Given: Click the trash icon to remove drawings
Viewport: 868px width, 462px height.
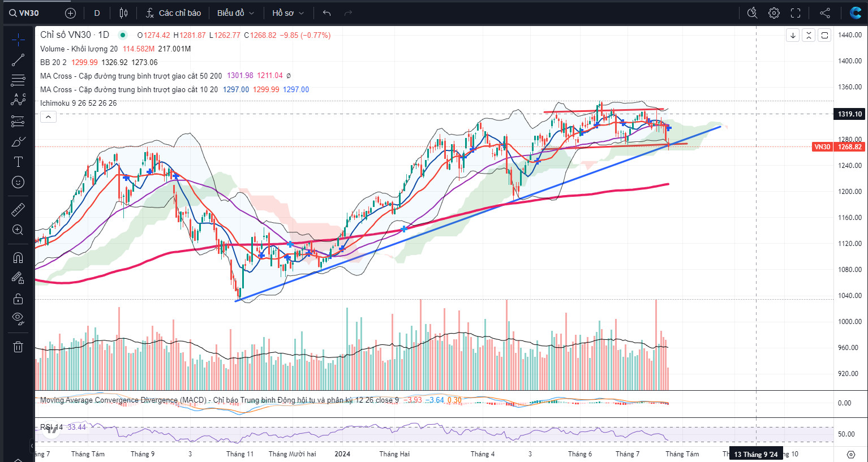Looking at the screenshot, I should tap(18, 347).
